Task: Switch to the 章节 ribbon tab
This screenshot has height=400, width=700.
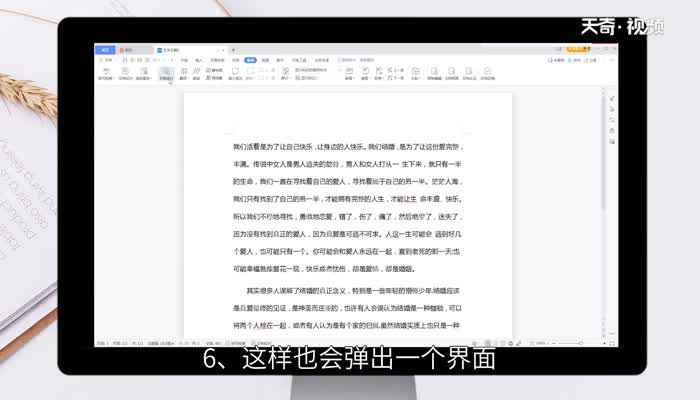Action: (x=280, y=60)
